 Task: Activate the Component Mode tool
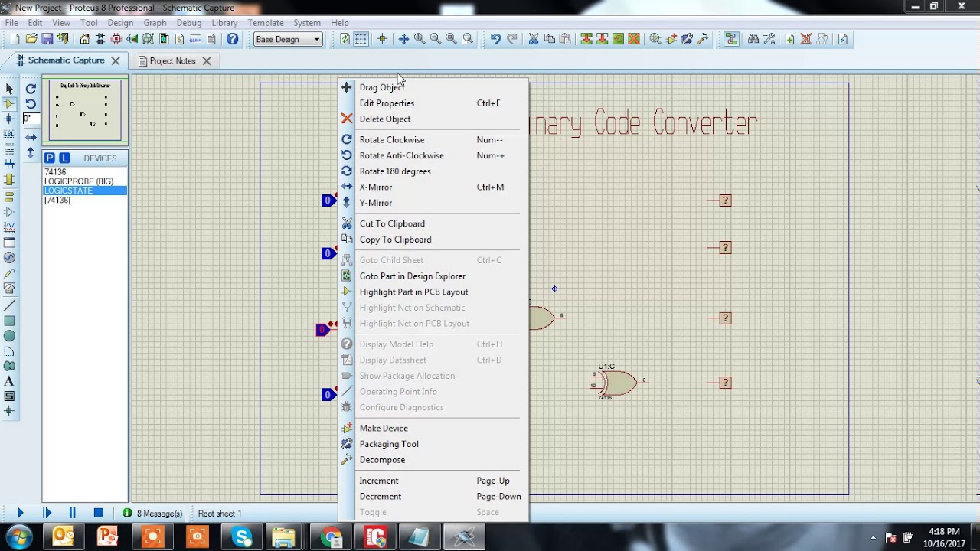tap(9, 104)
